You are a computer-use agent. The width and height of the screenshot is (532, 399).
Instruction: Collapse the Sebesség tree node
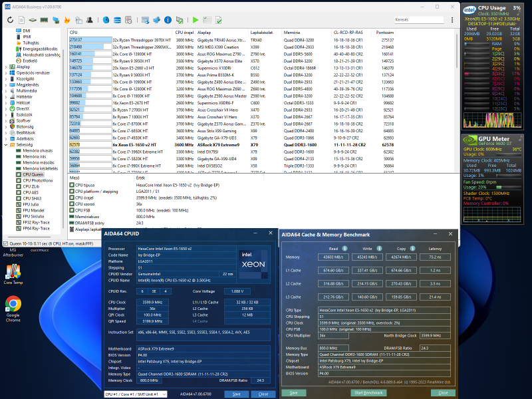6,144
